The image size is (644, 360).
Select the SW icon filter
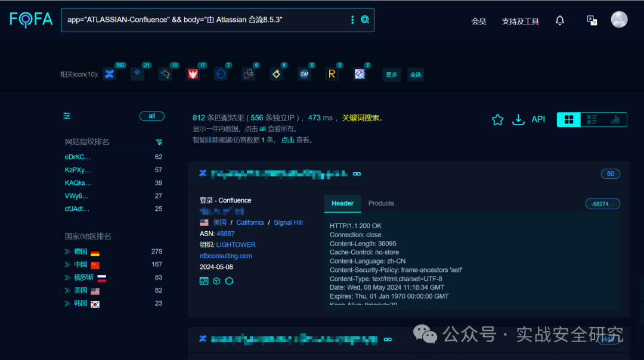click(x=304, y=74)
